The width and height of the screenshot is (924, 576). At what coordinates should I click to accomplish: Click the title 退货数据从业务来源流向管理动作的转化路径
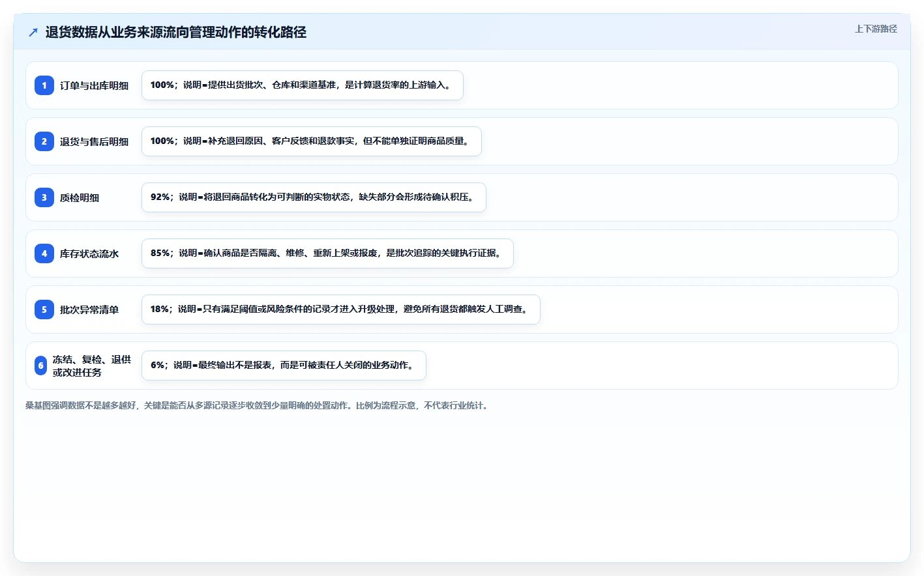pos(176,32)
